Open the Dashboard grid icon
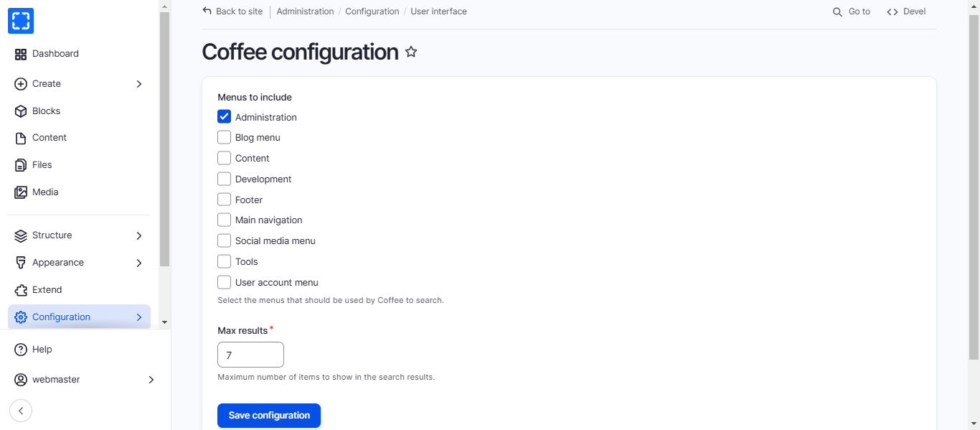Screen dimensions: 980x430 tap(21, 54)
